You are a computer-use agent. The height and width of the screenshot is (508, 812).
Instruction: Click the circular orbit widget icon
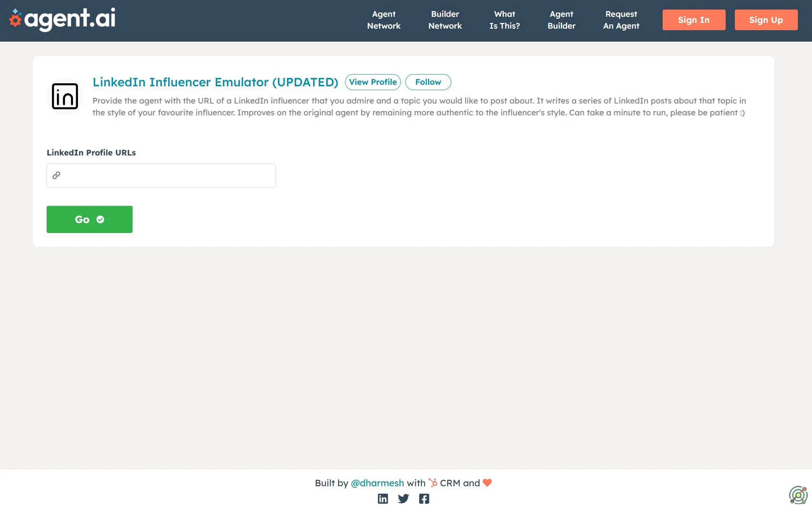(798, 495)
